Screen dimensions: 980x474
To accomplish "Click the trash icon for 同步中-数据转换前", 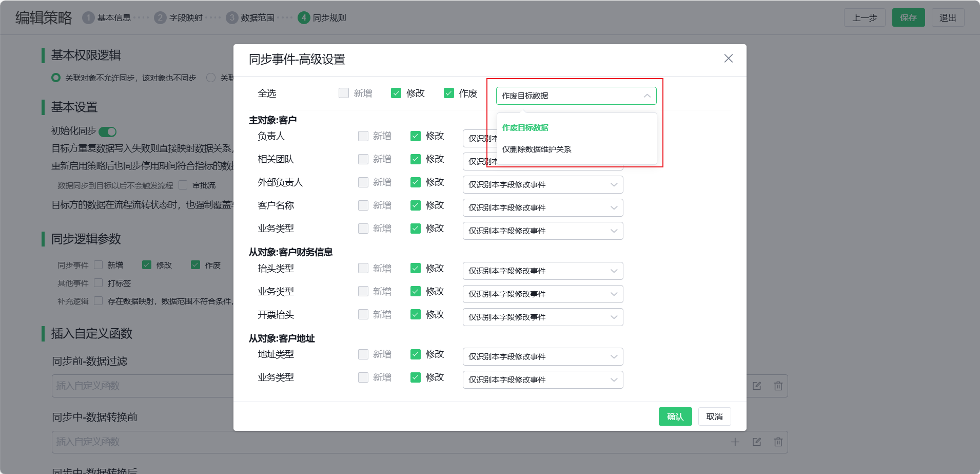I will pos(778,442).
